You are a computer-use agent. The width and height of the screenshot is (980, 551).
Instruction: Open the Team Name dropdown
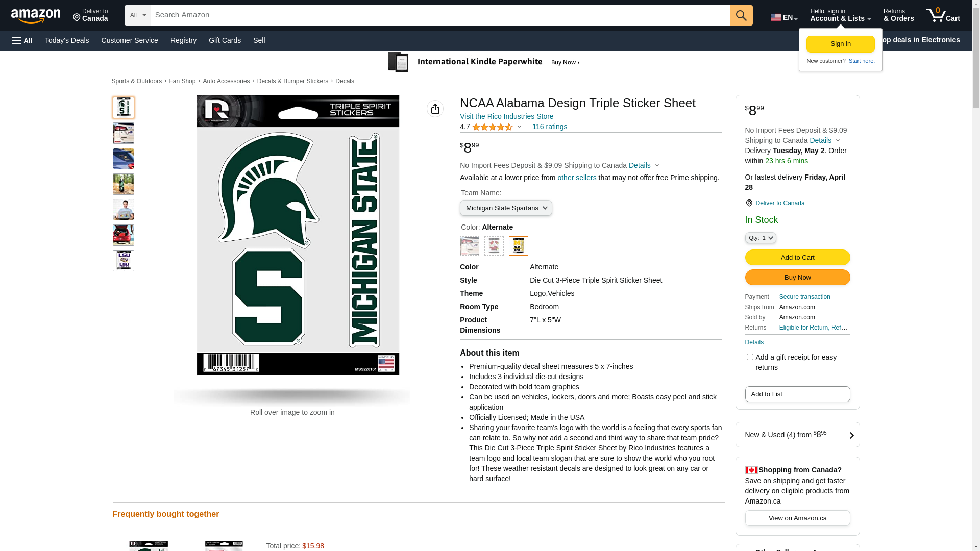505,208
